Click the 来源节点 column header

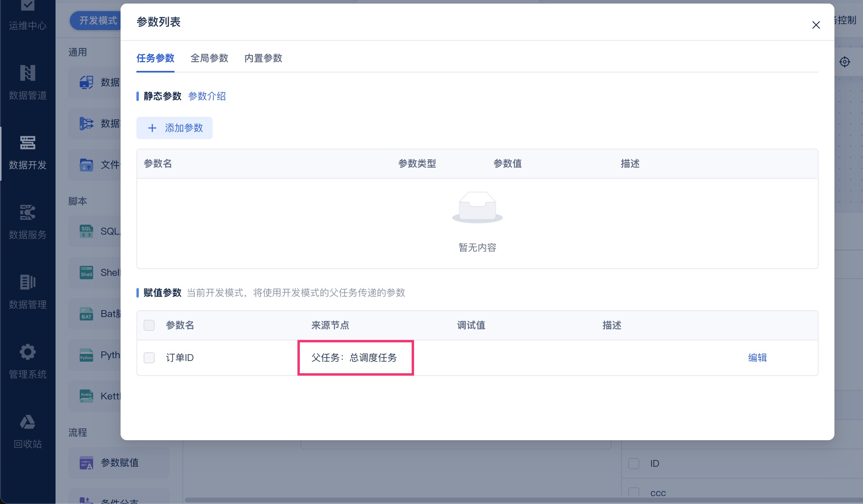pyautogui.click(x=330, y=325)
